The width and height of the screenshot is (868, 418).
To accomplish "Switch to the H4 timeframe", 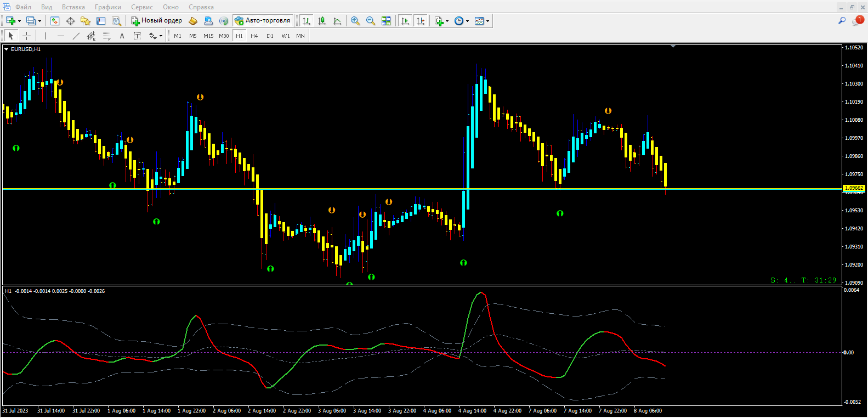I will [254, 36].
